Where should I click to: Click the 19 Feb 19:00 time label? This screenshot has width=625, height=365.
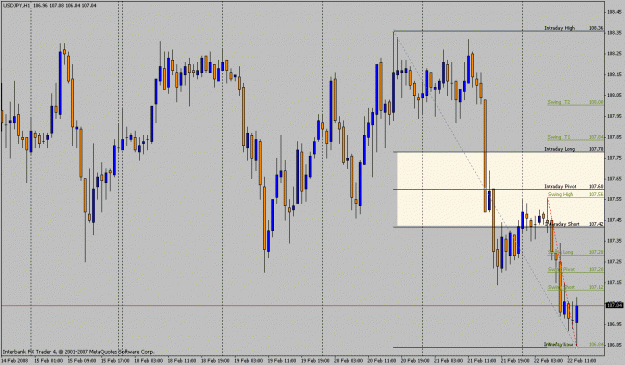coord(316,361)
